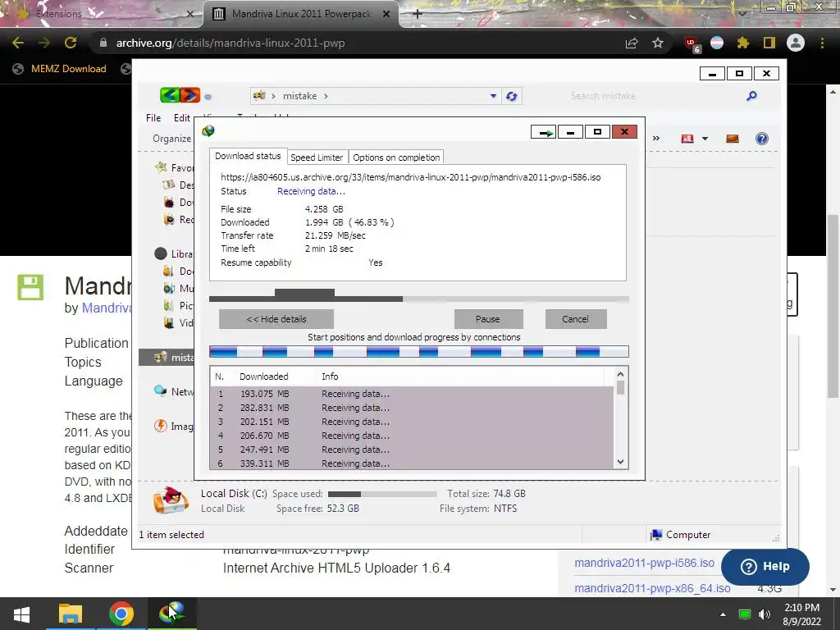This screenshot has height=630, width=840.
Task: Open mandriva2011-pwp-i586.iso link
Action: 644,563
